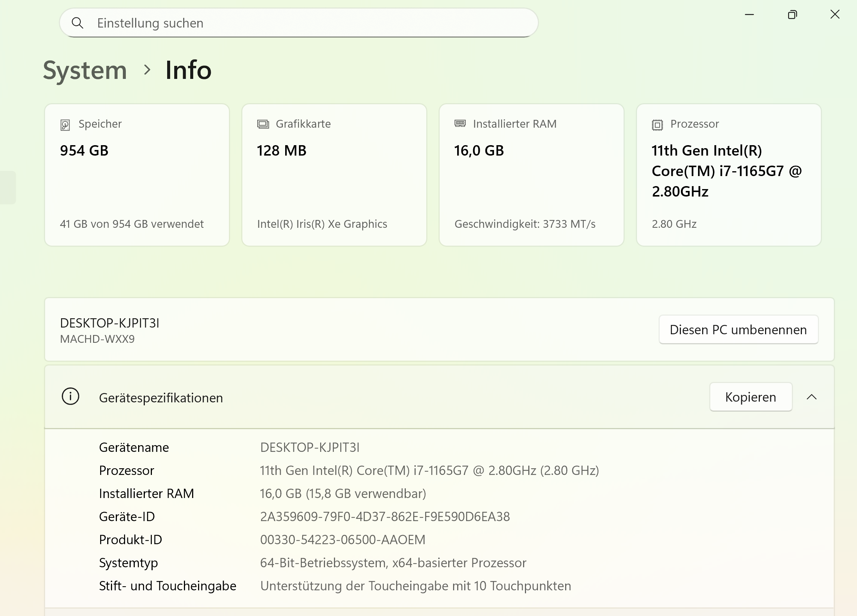Close the Settings window
The height and width of the screenshot is (616, 857).
click(x=835, y=15)
